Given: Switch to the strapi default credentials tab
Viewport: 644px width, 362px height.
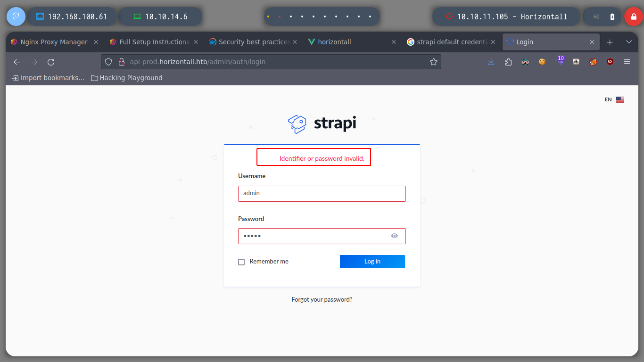Looking at the screenshot, I should 452,42.
